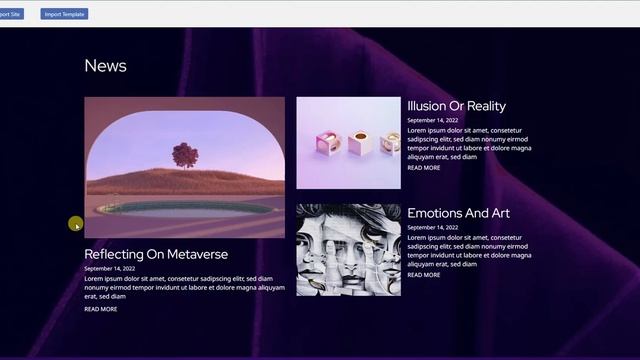
Task: Click READ MORE under Reflecting On Metaverse
Action: [x=100, y=309]
